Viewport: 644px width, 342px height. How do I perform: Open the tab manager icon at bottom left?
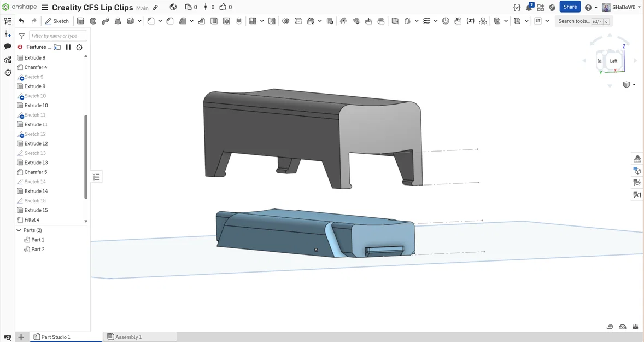[x=8, y=338]
